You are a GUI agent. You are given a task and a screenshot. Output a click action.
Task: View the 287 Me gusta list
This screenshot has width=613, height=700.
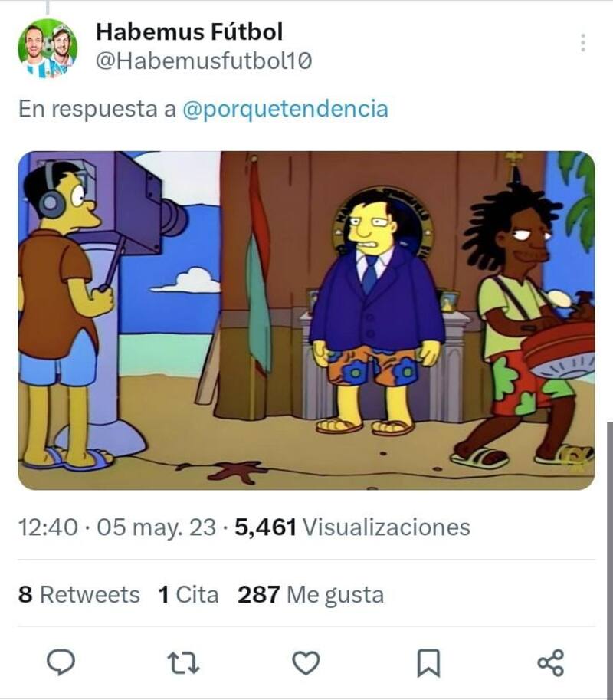click(310, 595)
